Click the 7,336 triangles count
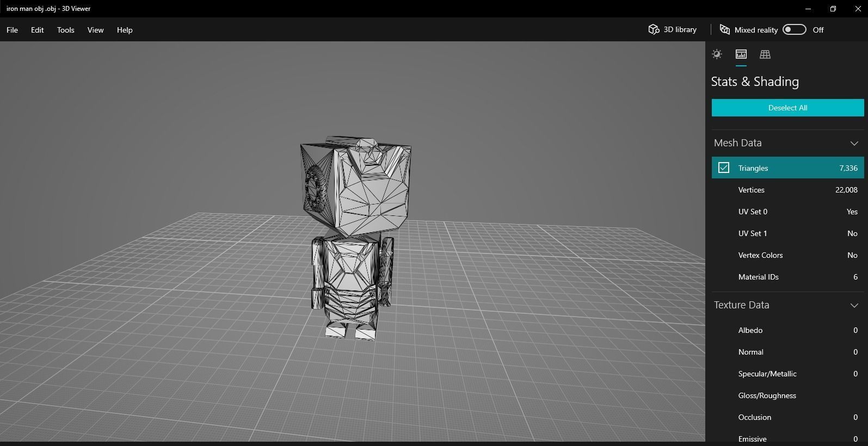 [x=848, y=168]
